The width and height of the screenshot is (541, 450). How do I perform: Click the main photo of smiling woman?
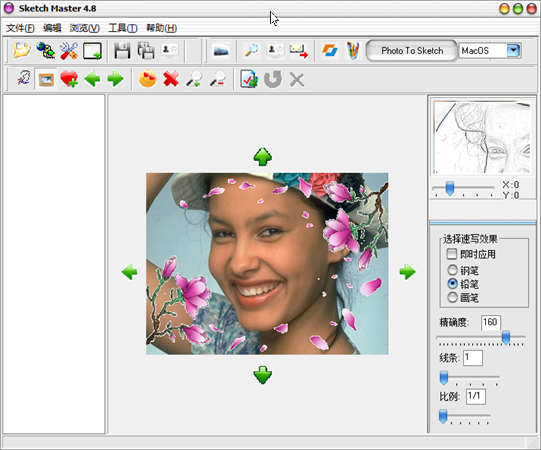click(267, 264)
